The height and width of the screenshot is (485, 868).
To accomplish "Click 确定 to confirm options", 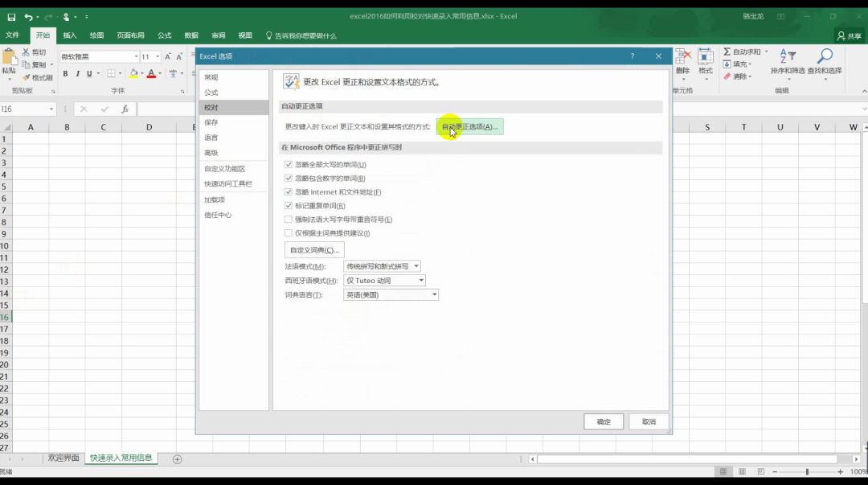I will (x=603, y=421).
